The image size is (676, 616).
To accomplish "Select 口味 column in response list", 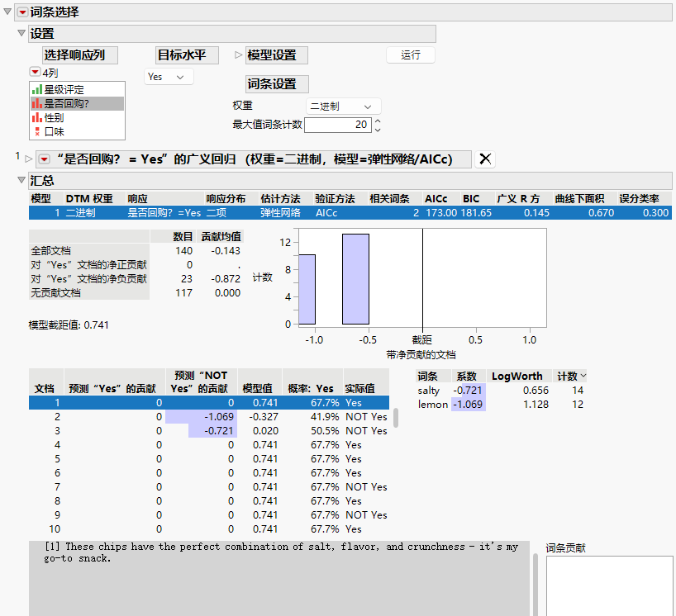I will pyautogui.click(x=77, y=131).
